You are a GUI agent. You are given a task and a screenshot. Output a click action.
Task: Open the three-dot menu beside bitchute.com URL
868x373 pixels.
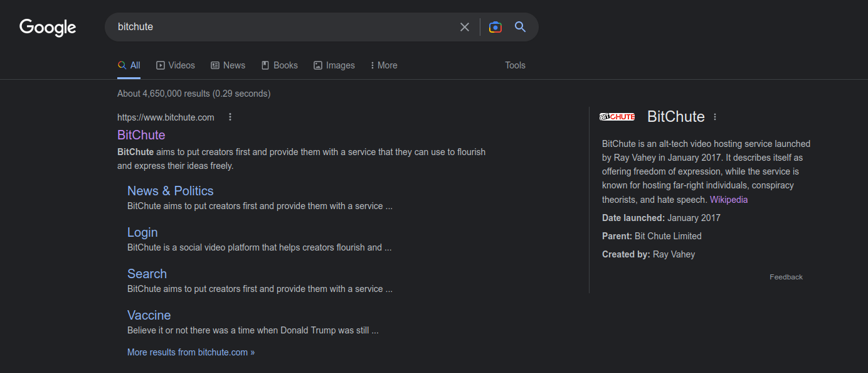[x=230, y=117]
